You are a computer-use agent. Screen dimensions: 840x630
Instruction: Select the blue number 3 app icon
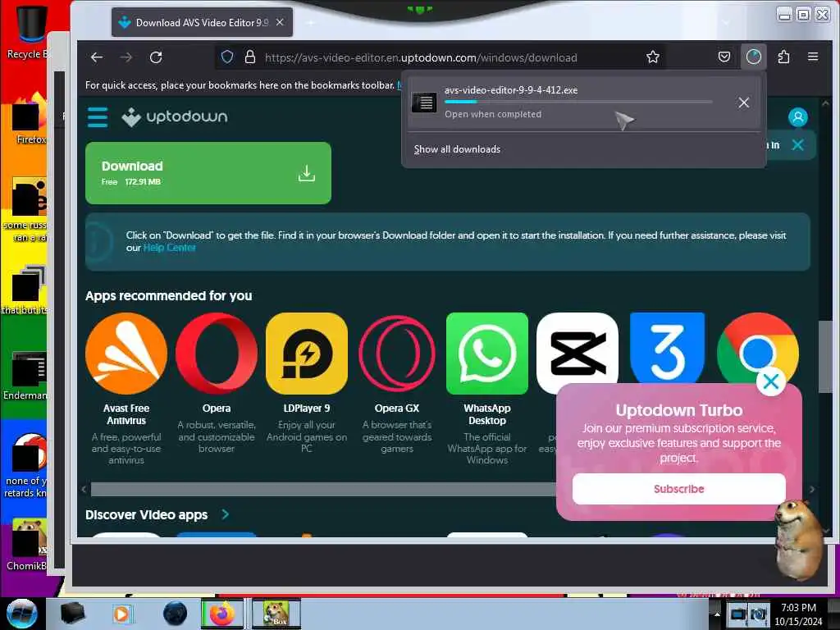pos(668,348)
